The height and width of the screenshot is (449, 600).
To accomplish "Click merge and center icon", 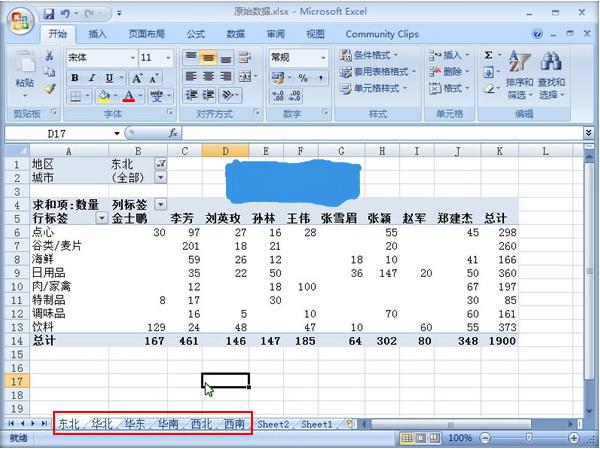I will click(245, 76).
